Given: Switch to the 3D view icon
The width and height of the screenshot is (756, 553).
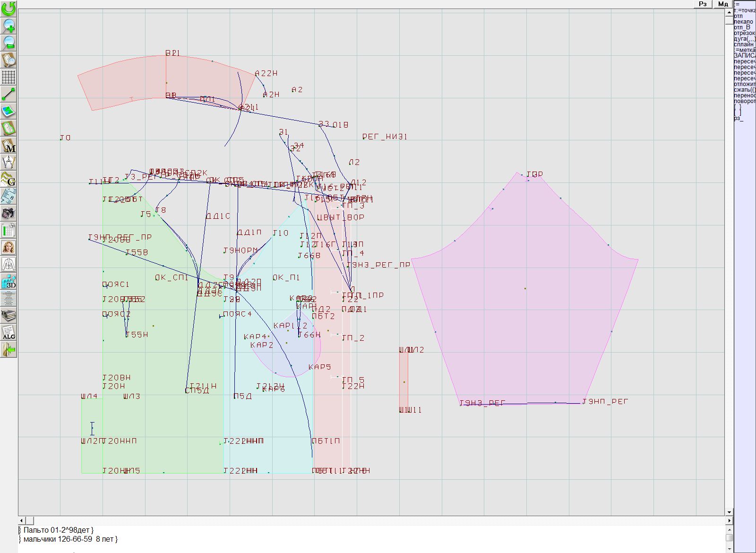Looking at the screenshot, I should 9,281.
